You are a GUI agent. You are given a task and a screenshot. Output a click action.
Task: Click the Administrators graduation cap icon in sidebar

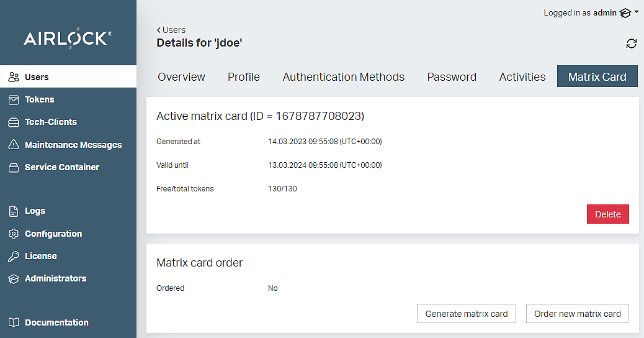(14, 279)
